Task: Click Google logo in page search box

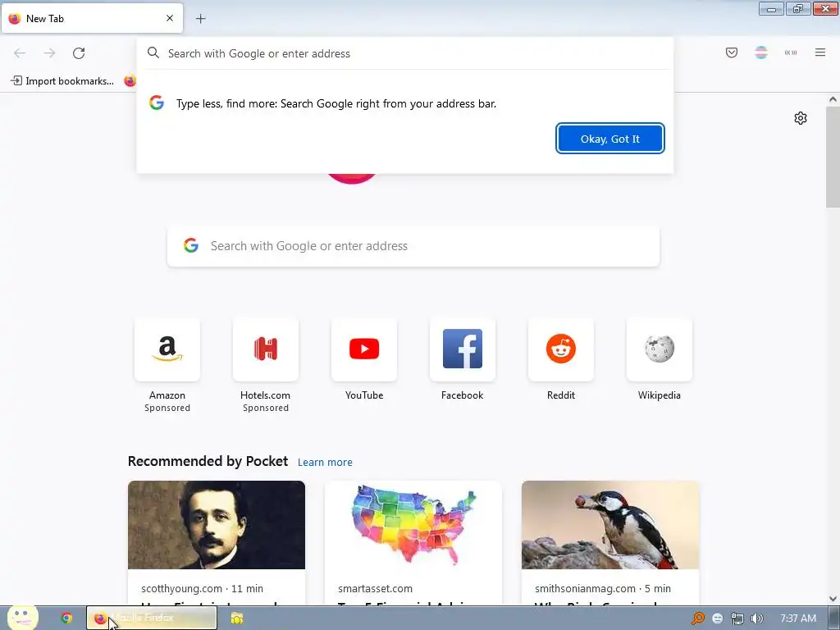Action: tap(190, 246)
